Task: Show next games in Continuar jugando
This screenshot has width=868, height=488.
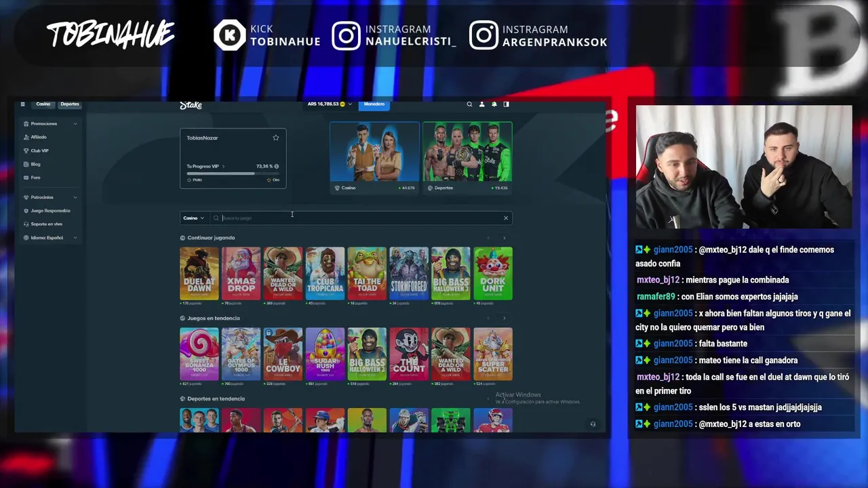Action: 504,238
